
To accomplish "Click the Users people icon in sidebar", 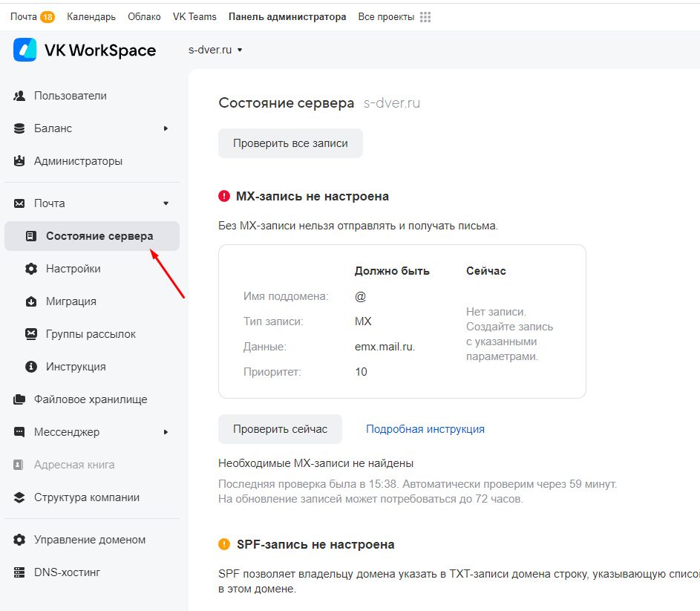I will coord(19,96).
